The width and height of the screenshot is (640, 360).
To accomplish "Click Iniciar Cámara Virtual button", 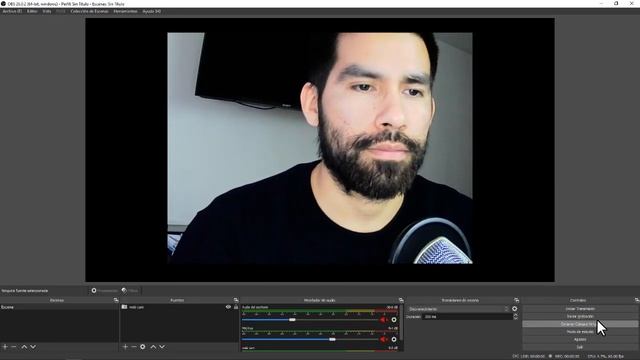I will [580, 324].
